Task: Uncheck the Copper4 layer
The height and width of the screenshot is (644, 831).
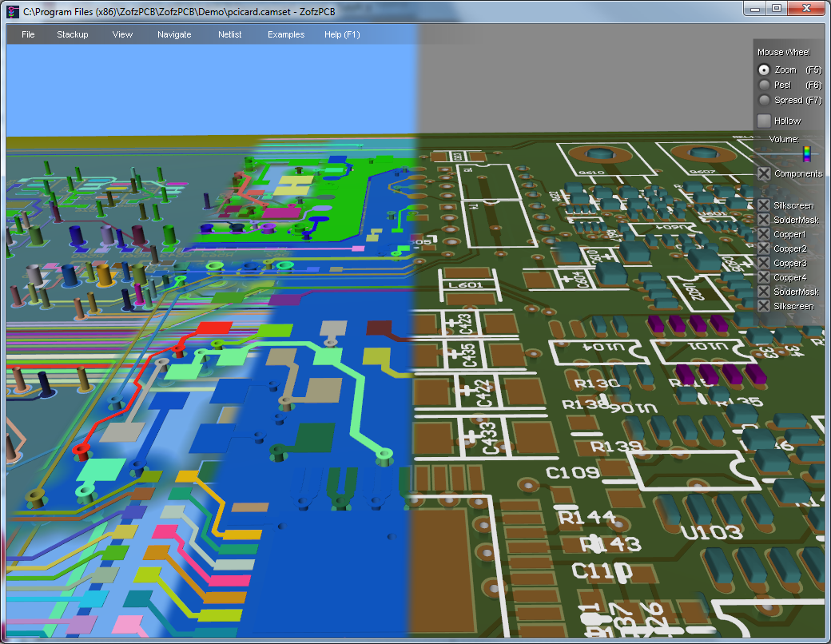Action: 764,277
